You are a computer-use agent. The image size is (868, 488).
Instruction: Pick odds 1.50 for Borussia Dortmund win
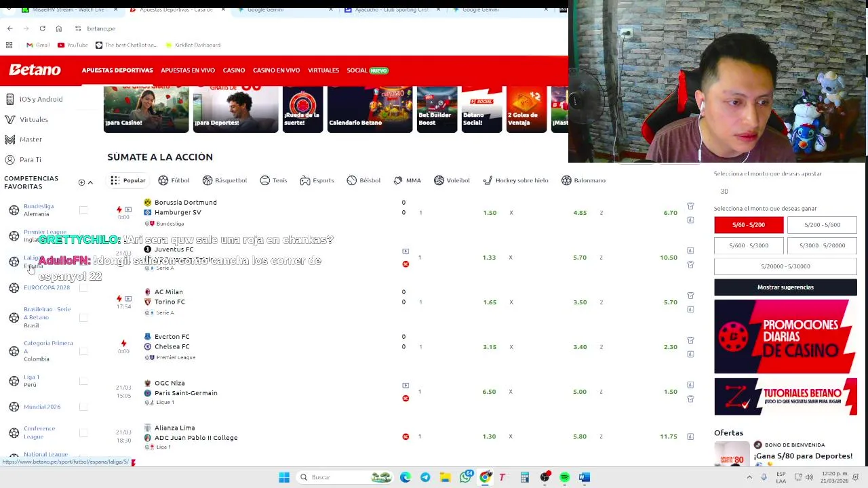point(490,213)
